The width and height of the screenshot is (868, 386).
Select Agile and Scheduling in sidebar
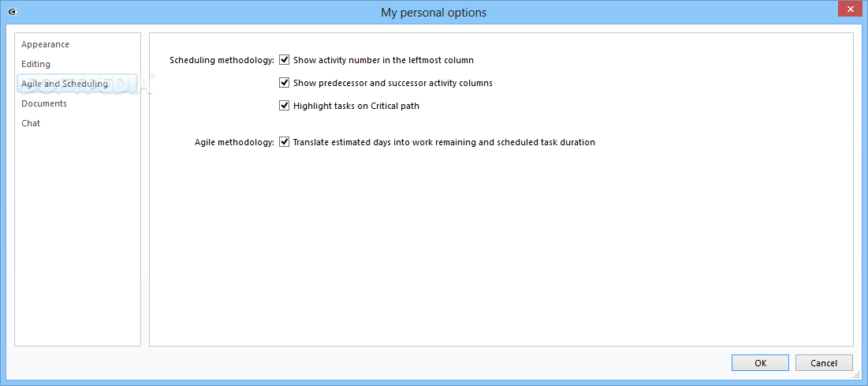[x=77, y=84]
